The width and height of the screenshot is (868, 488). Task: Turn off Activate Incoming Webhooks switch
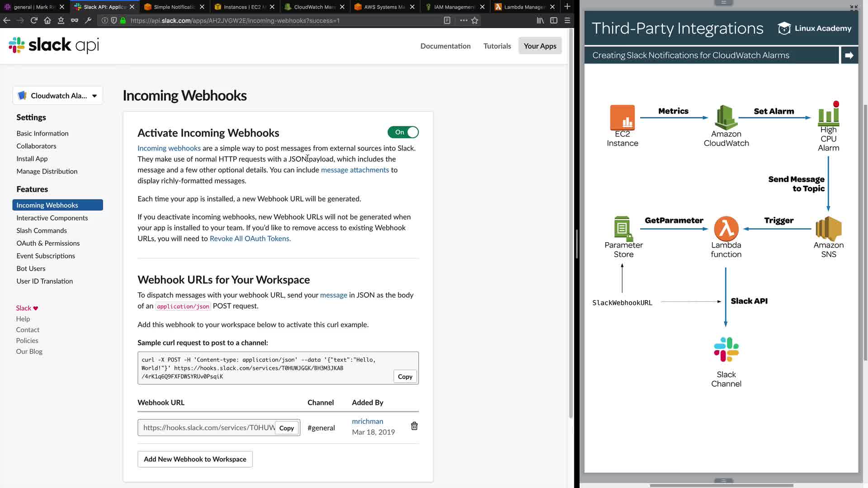403,132
